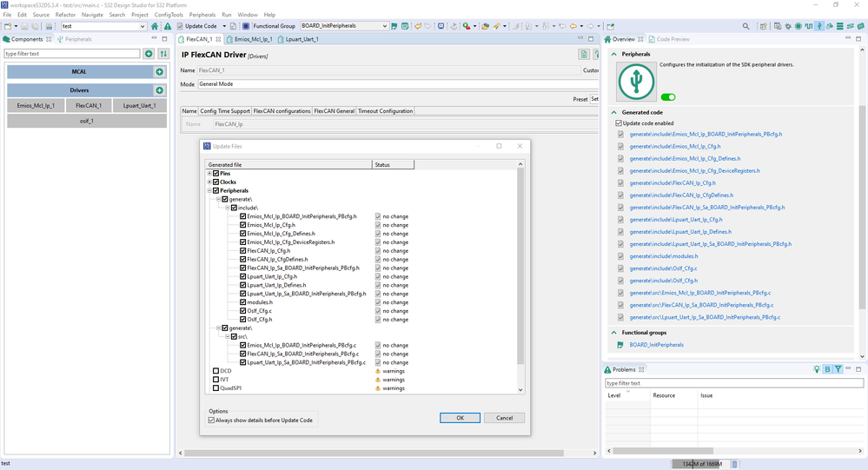Open the Clocks waveform perspective icon
The width and height of the screenshot is (868, 470).
(809, 26)
